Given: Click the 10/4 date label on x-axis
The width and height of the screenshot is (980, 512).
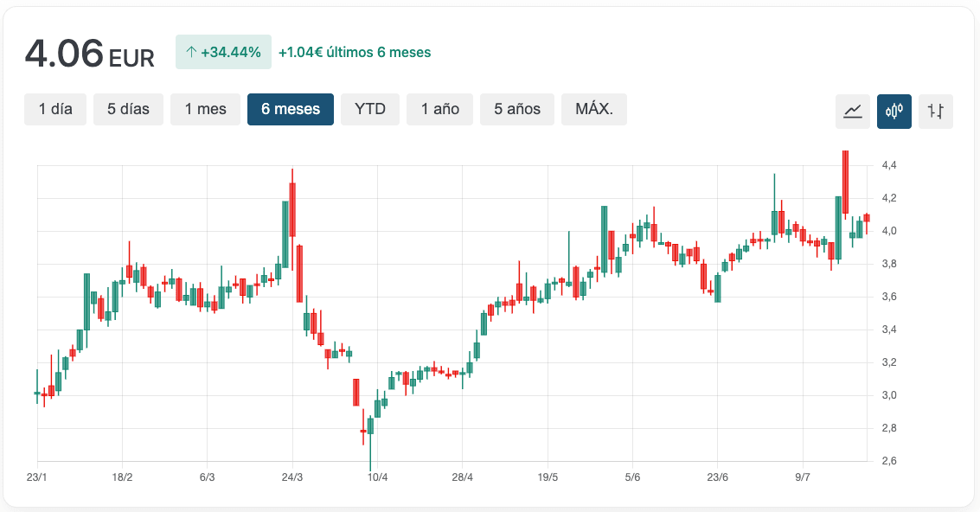Looking at the screenshot, I should pyautogui.click(x=378, y=477).
